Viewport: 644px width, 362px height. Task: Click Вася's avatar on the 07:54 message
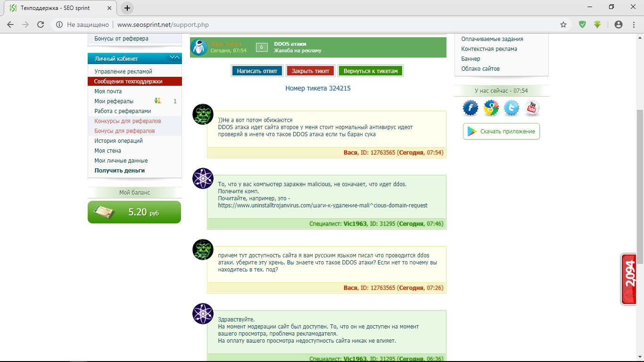203,115
